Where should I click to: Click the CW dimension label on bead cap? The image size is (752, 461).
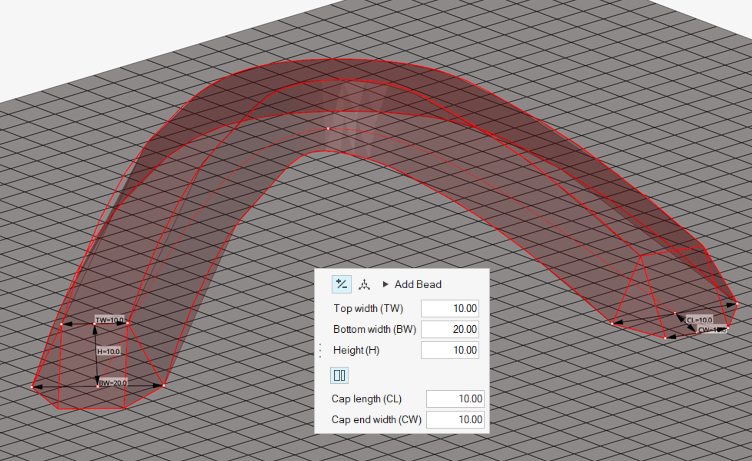(x=711, y=329)
